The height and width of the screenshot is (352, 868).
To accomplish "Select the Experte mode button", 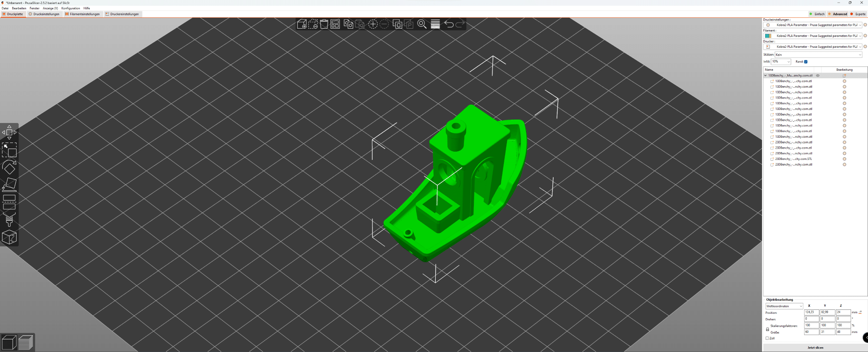I will click(x=858, y=14).
